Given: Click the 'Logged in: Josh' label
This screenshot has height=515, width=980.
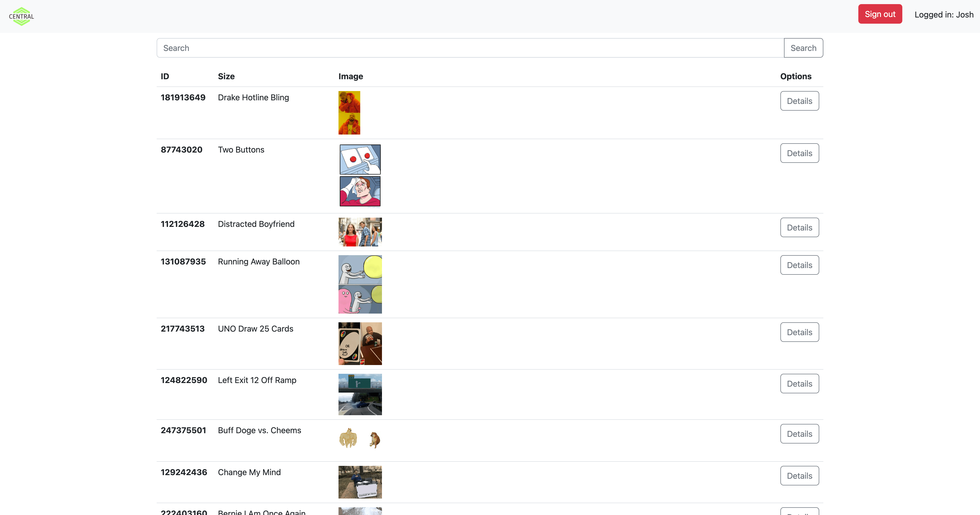Looking at the screenshot, I should pyautogui.click(x=944, y=14).
